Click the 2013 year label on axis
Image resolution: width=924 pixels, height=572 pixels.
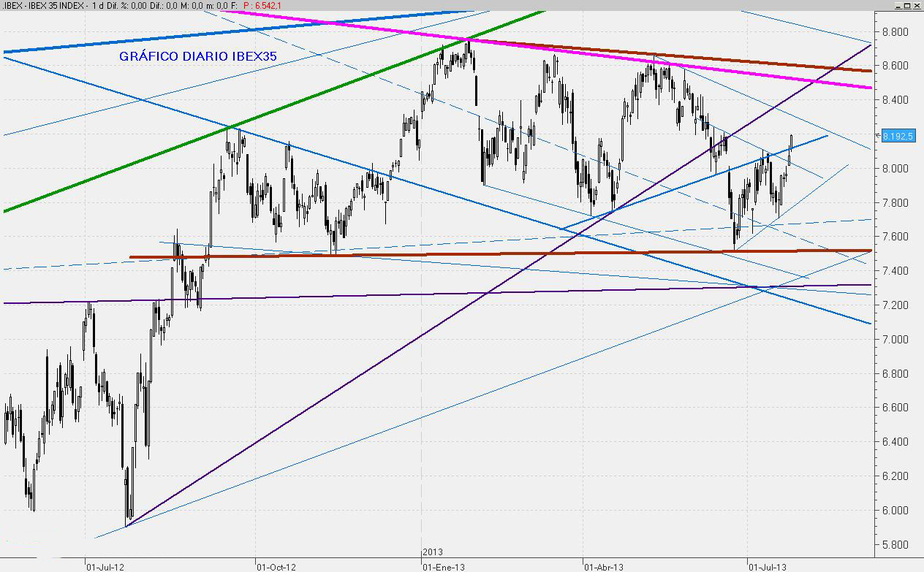click(433, 552)
